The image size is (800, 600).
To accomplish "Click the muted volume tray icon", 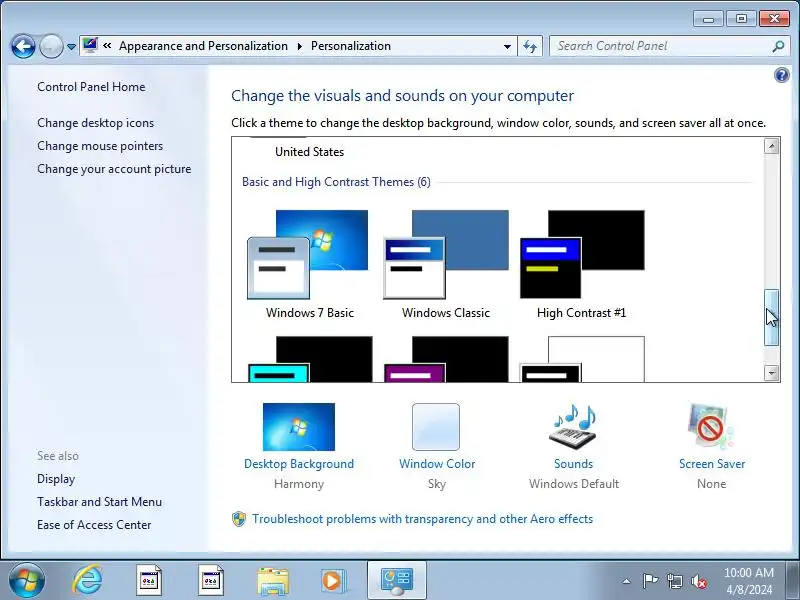I will [x=699, y=581].
